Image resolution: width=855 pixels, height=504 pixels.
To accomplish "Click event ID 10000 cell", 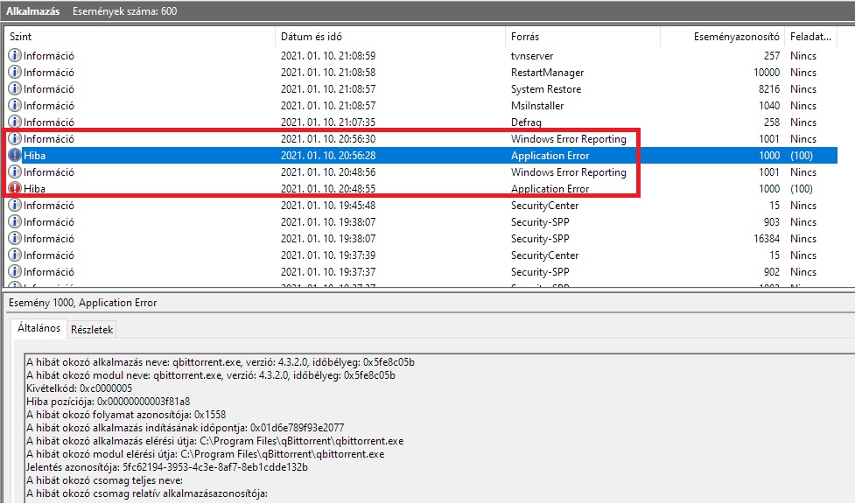I will 767,72.
